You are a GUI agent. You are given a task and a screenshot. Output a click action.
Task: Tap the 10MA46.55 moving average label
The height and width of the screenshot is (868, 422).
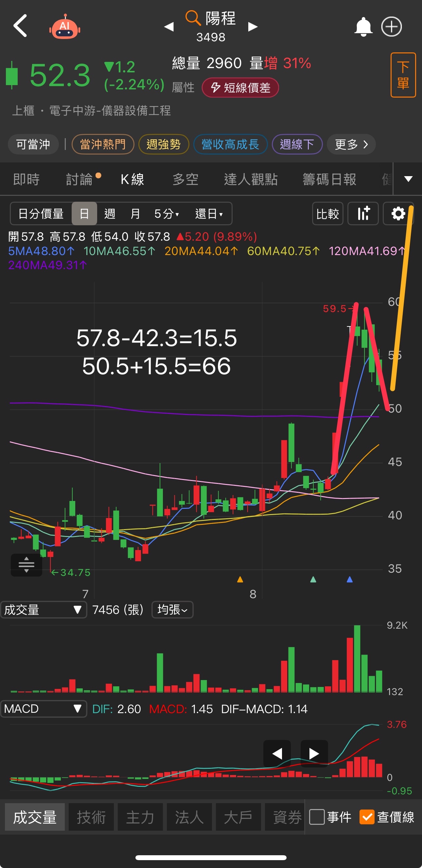119,251
